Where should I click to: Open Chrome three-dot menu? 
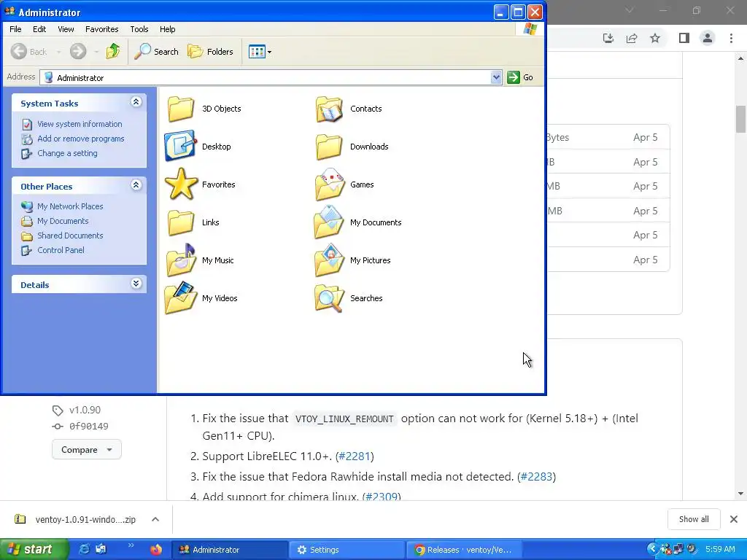pyautogui.click(x=731, y=38)
